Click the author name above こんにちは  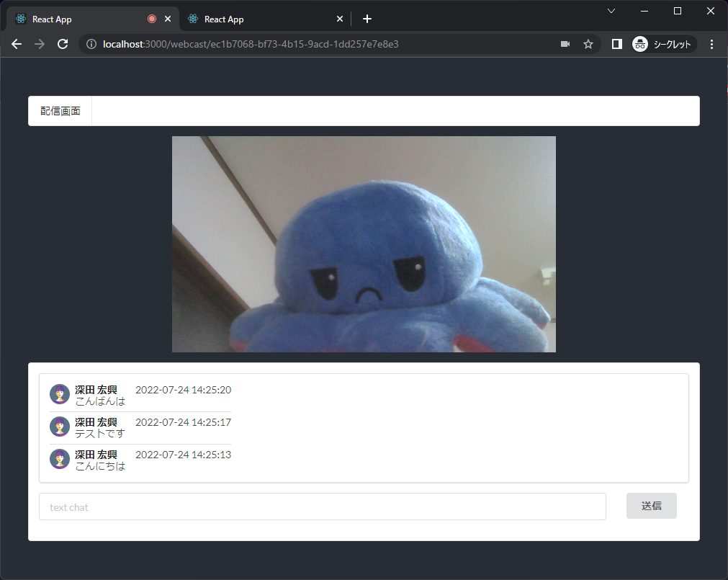click(x=96, y=455)
